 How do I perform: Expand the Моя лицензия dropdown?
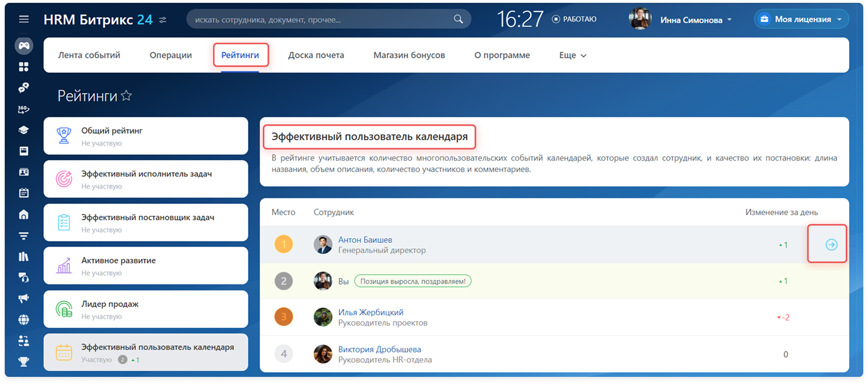tap(802, 19)
